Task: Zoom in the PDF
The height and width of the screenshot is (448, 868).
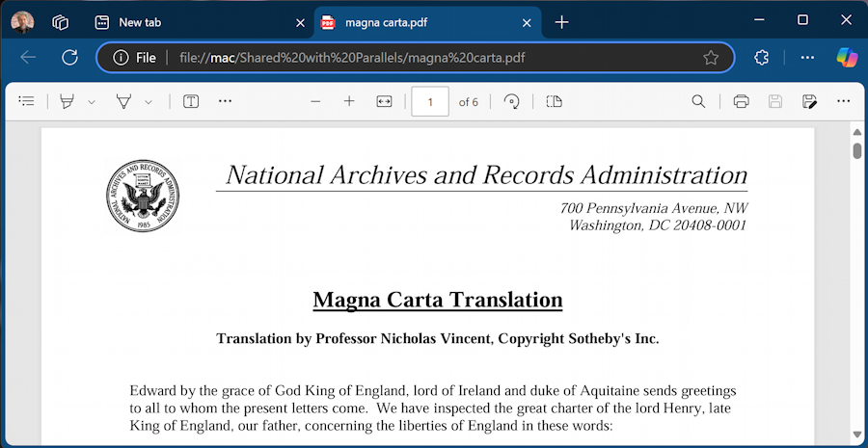Action: click(x=349, y=101)
